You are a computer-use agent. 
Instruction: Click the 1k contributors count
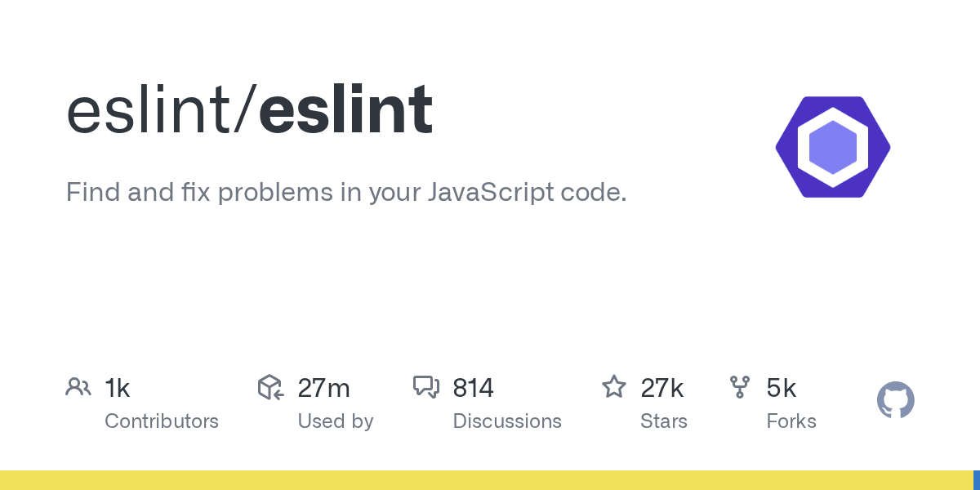pos(118,388)
